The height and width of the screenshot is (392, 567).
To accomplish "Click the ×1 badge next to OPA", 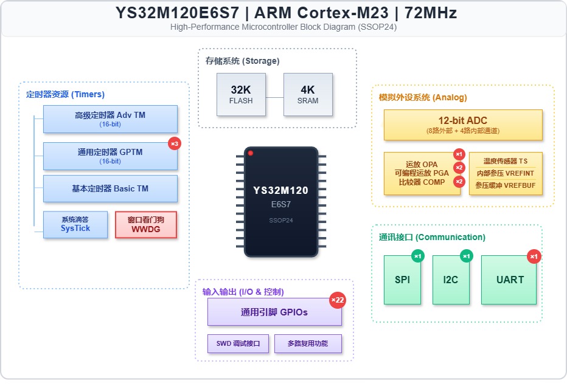I will [x=459, y=154].
